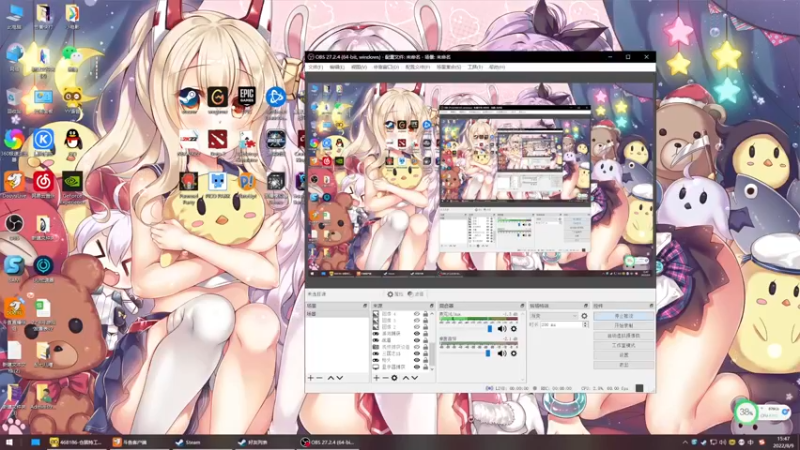The width and height of the screenshot is (800, 450).
Task: Open WeChat desktop icon
Action: coord(72,58)
